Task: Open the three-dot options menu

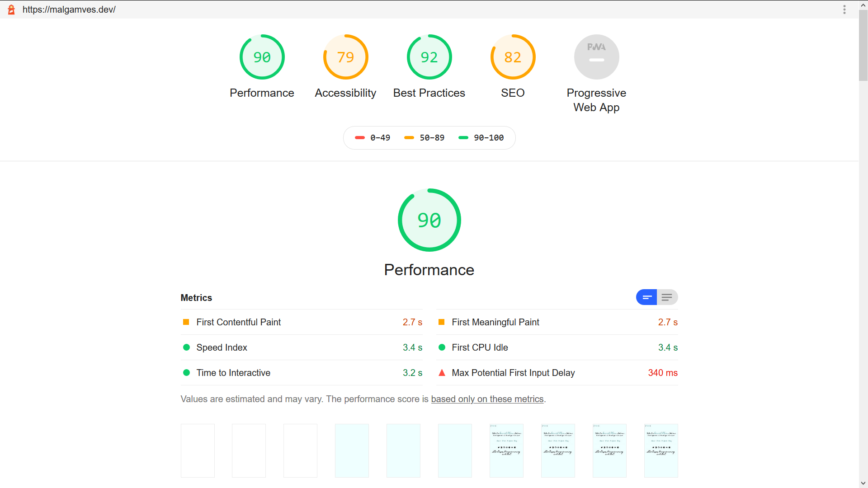Action: coord(844,9)
